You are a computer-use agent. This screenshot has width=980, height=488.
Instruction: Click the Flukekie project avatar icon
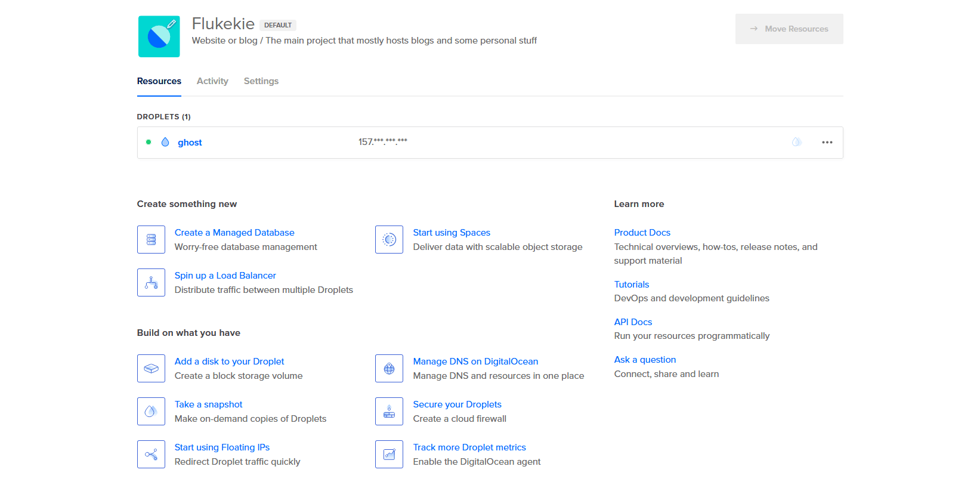point(159,36)
